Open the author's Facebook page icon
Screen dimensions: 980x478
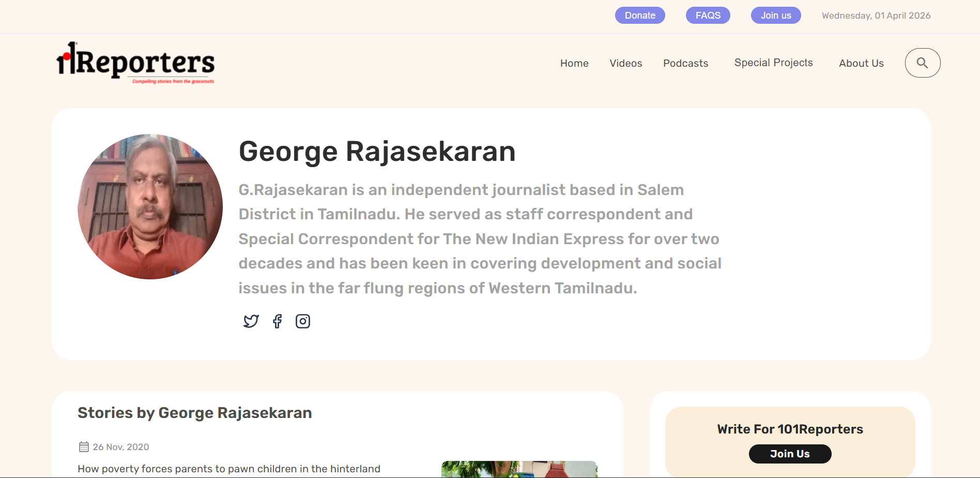(x=278, y=321)
